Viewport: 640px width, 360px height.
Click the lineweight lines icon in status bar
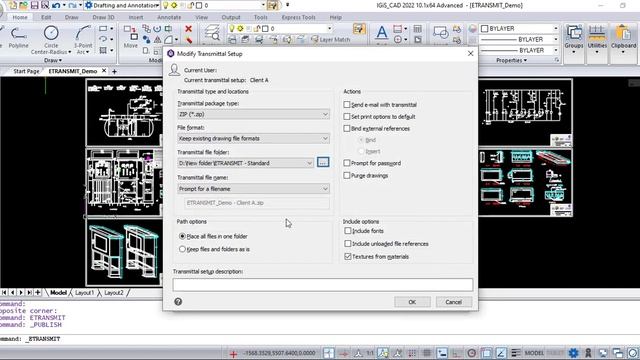point(516,353)
